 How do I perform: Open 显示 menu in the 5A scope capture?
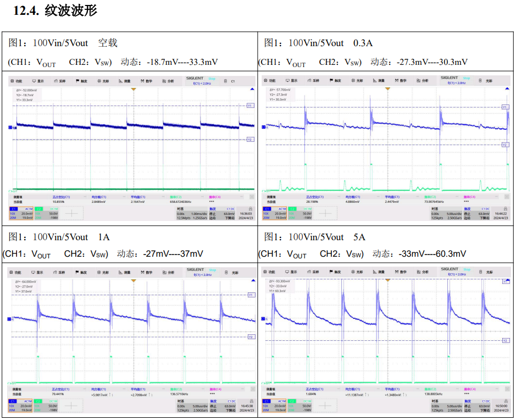pos(291,272)
